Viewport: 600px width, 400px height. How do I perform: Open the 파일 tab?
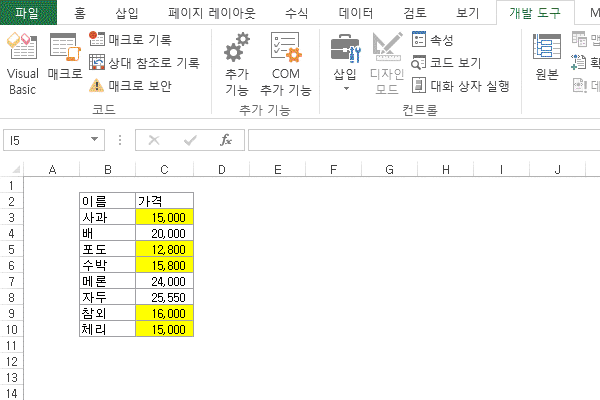28,13
